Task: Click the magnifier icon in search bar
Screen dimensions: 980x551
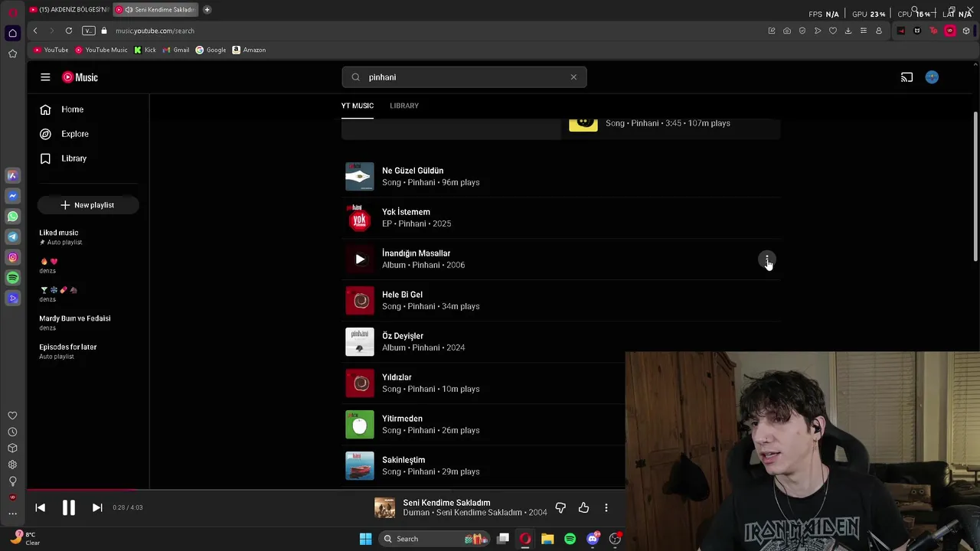Action: tap(355, 77)
